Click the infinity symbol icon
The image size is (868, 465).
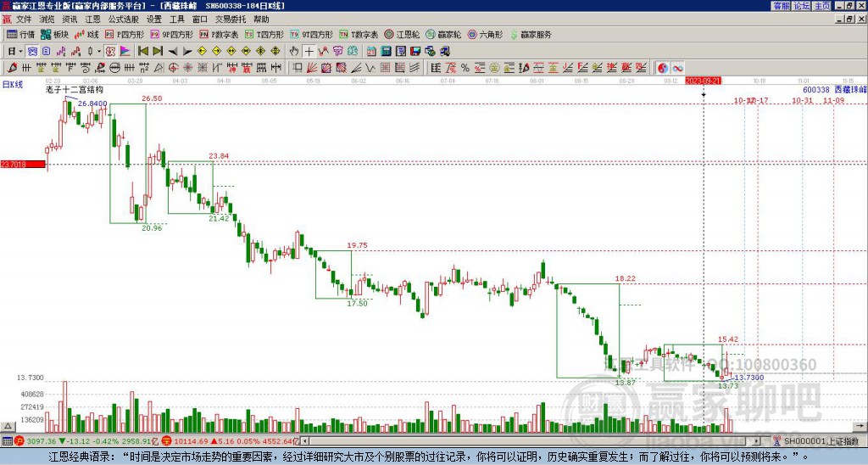tap(677, 68)
